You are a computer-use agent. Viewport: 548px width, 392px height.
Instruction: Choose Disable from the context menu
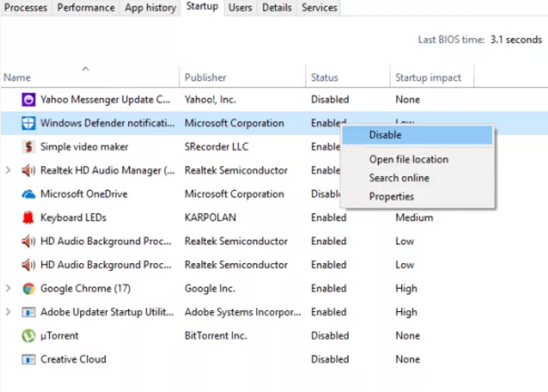coord(385,135)
